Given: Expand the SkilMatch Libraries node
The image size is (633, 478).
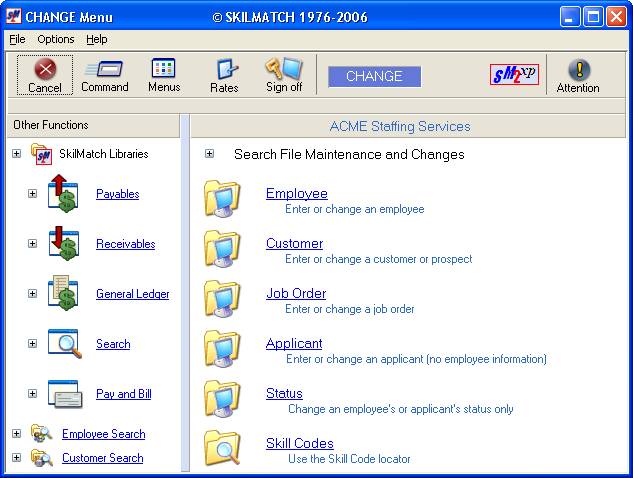Looking at the screenshot, I should point(17,154).
